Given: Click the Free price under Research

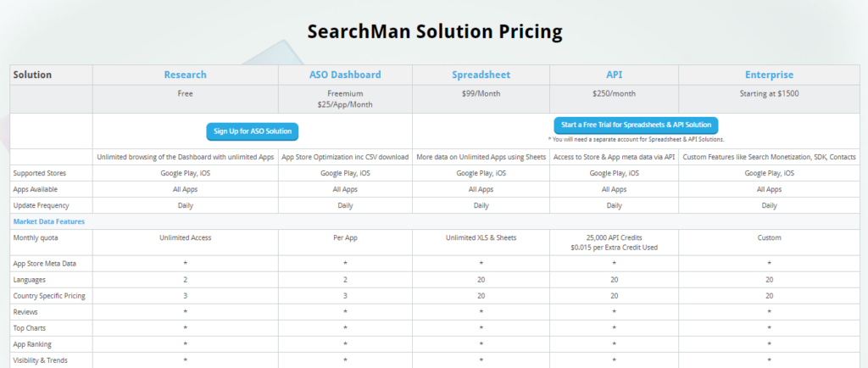Looking at the screenshot, I should pos(186,93).
